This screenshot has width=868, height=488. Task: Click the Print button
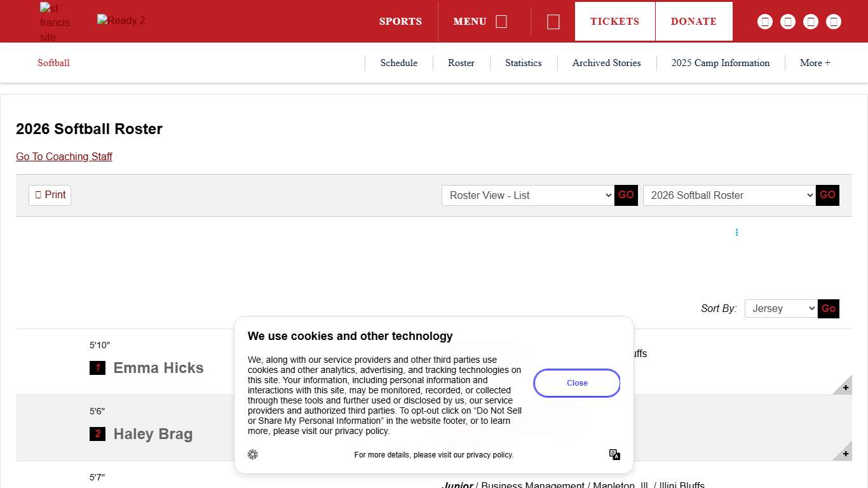(50, 195)
